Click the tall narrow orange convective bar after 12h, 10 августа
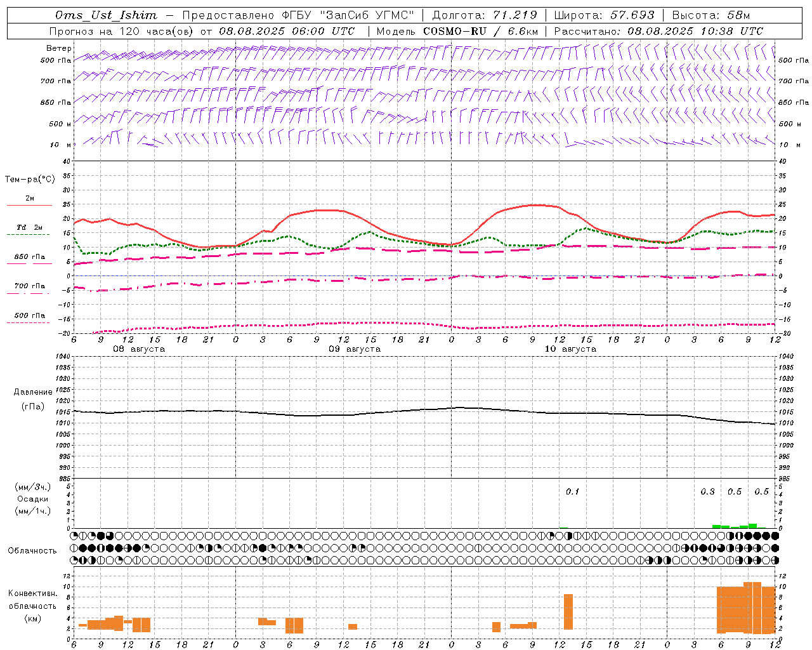This screenshot has width=812, height=650. pos(568,612)
